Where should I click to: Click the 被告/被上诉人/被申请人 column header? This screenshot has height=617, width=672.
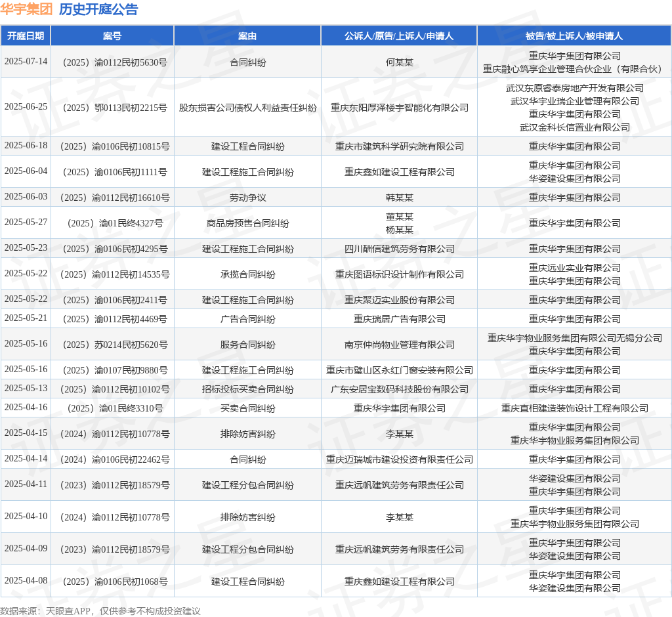[x=574, y=36]
